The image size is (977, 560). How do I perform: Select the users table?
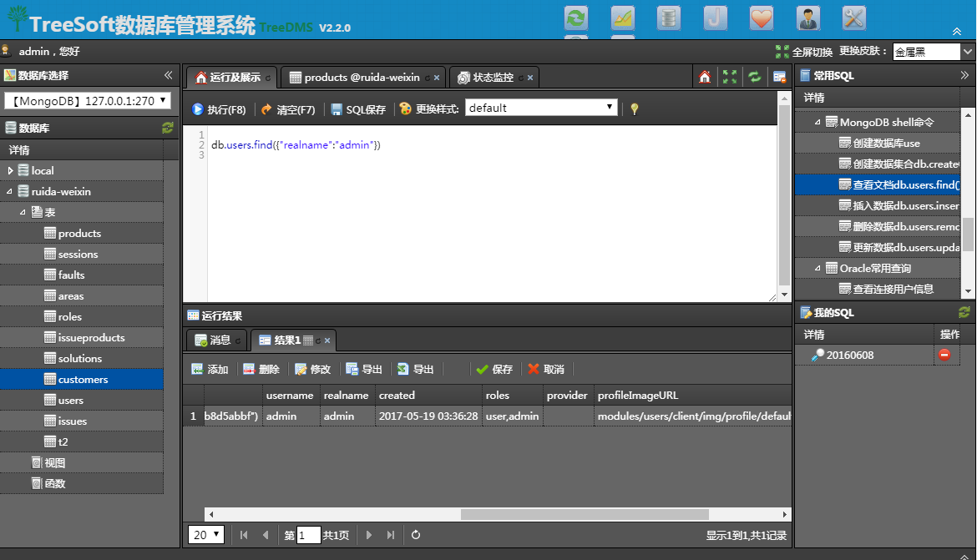[70, 401]
